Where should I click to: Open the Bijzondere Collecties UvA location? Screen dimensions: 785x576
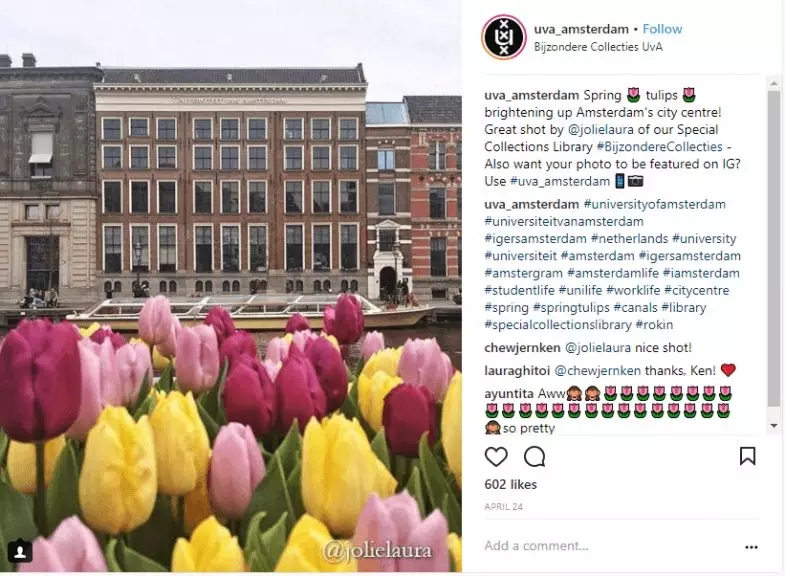(x=598, y=47)
